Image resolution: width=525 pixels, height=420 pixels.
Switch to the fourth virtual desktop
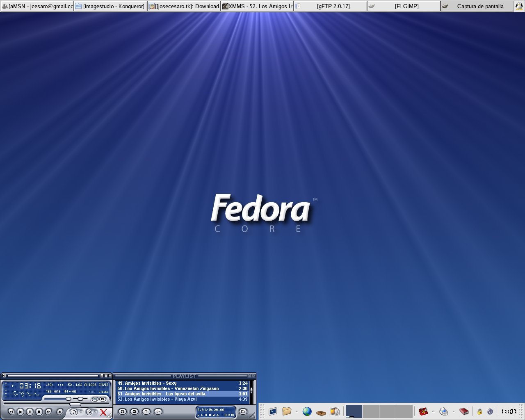pos(404,411)
